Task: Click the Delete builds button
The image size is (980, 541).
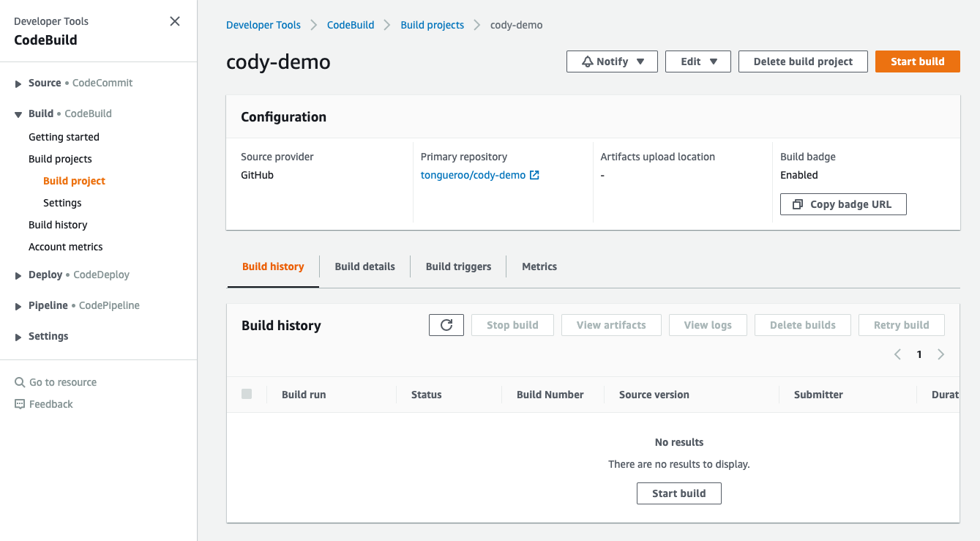Action: tap(803, 325)
